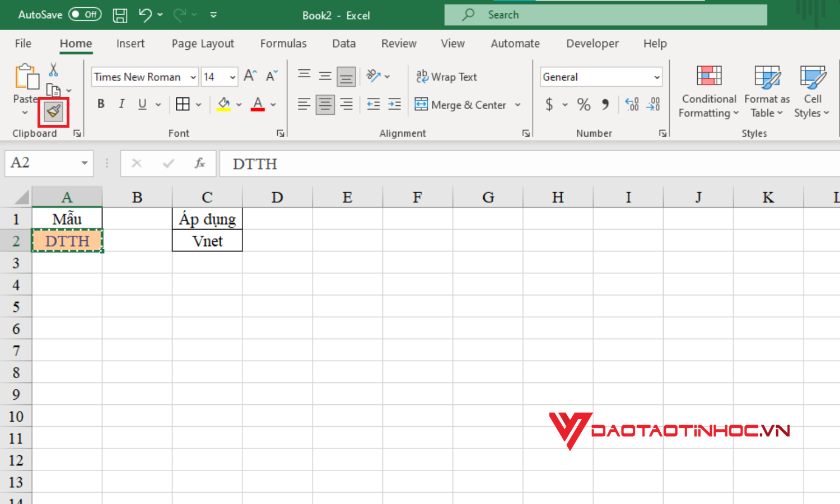Select the red font color swatch
The image size is (840, 504).
click(x=257, y=104)
